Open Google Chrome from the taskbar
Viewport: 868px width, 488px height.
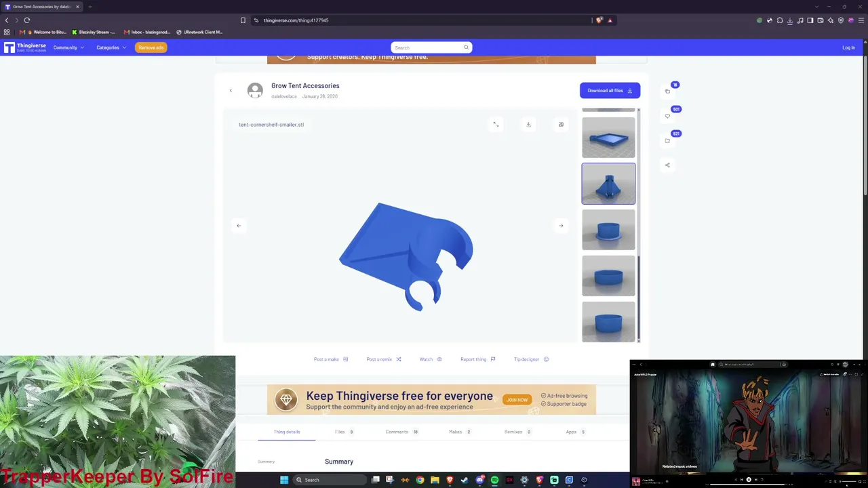coord(420,480)
